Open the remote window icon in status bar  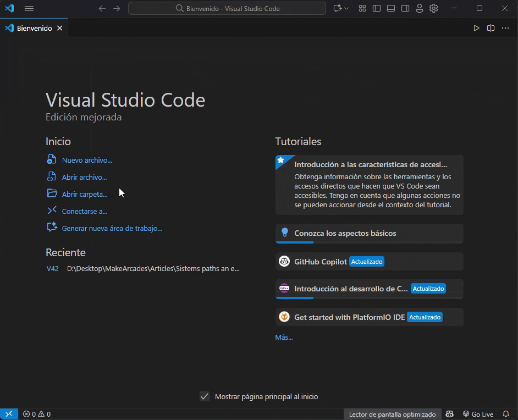(9, 414)
